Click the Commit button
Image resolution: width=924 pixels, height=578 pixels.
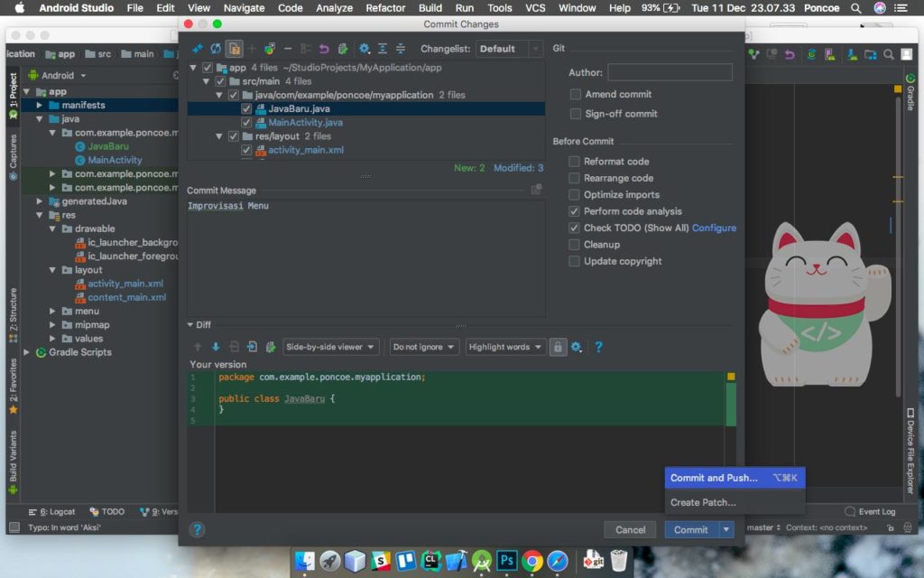pyautogui.click(x=691, y=529)
